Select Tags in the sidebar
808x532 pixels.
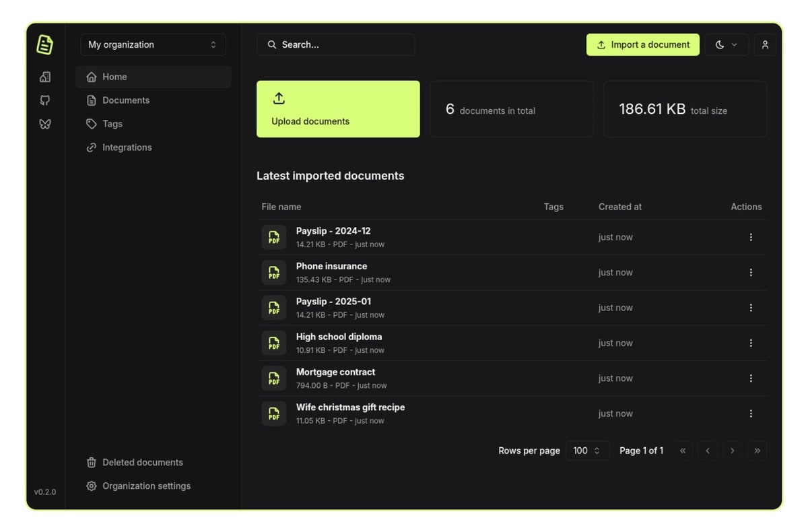click(x=112, y=124)
